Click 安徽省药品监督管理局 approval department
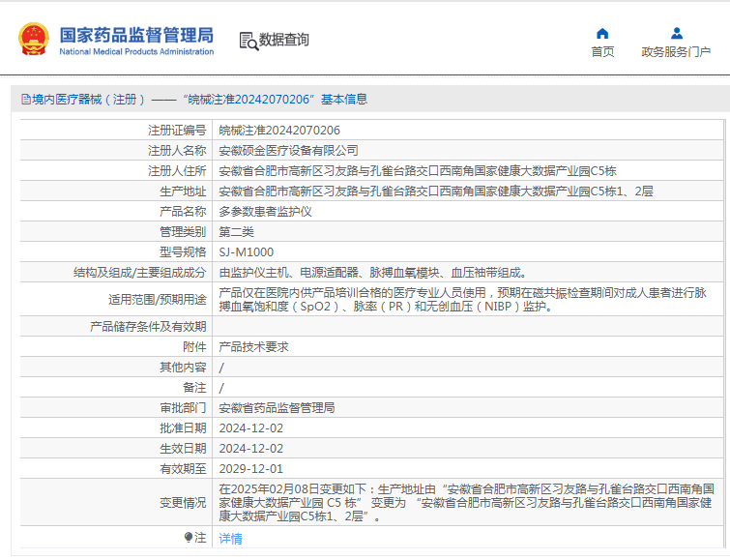 click(x=277, y=408)
